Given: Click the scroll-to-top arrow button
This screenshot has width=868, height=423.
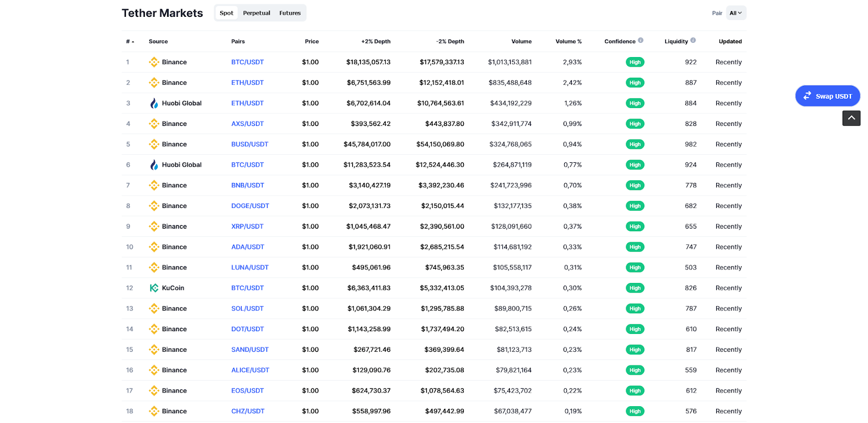Looking at the screenshot, I should tap(851, 118).
